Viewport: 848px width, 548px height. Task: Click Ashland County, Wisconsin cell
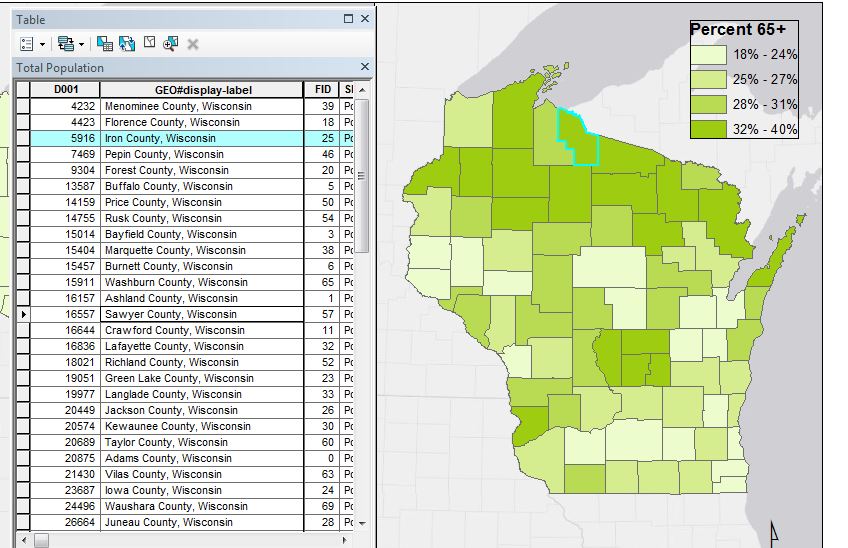tap(202, 298)
